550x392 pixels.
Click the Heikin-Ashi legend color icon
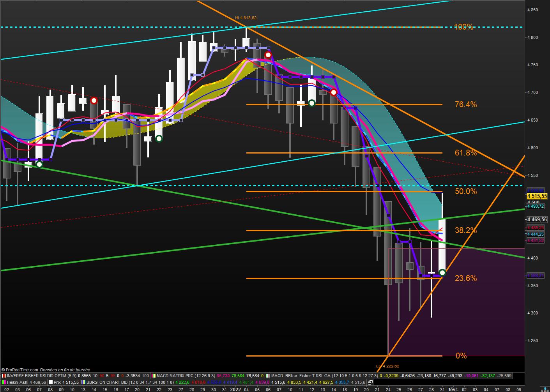(x=4, y=382)
